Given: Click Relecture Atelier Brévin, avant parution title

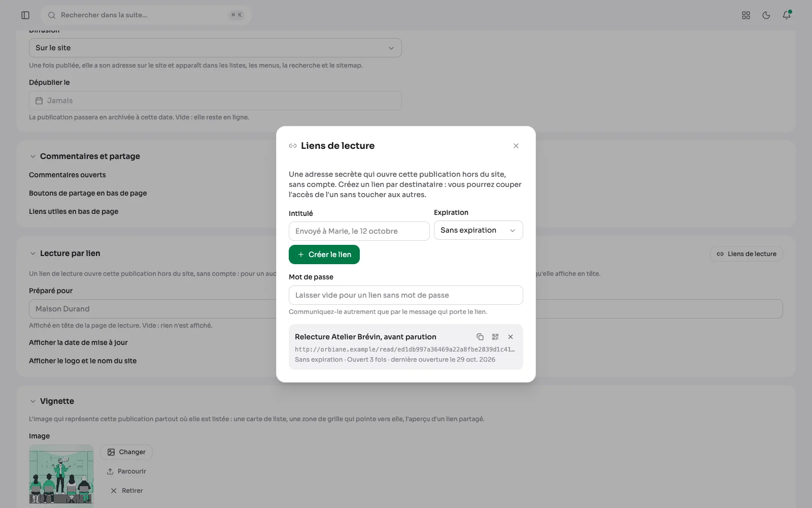Looking at the screenshot, I should point(365,337).
